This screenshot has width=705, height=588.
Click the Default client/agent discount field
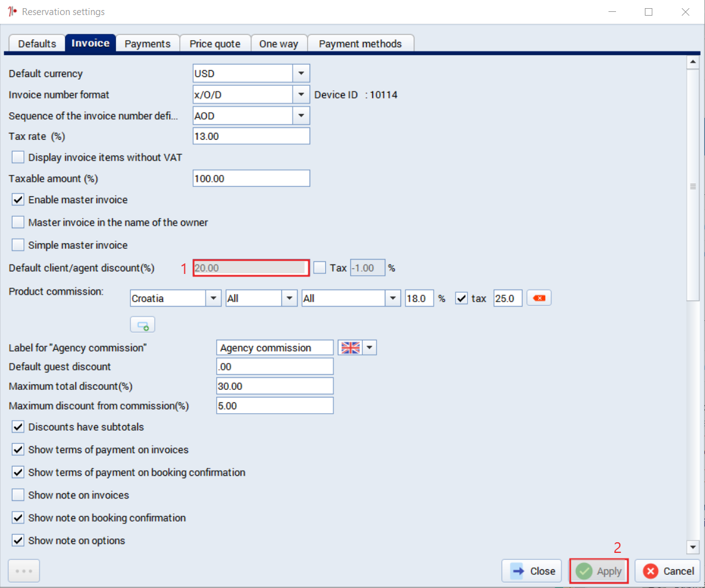click(251, 268)
